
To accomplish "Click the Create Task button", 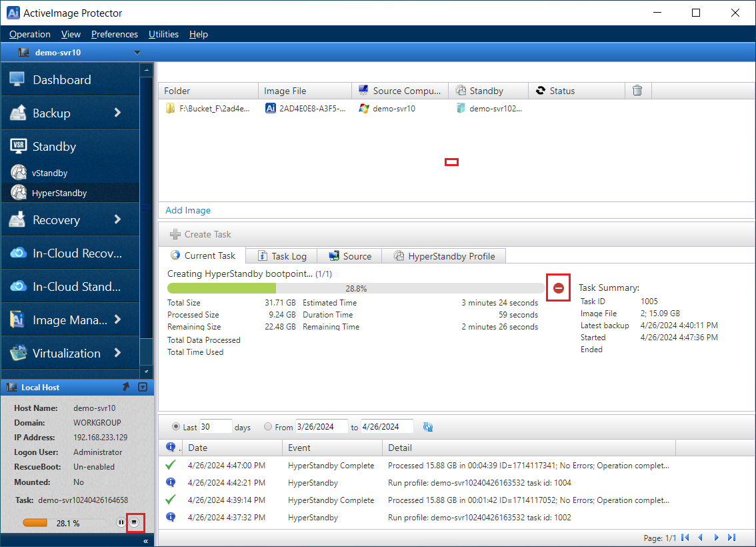I will click(x=201, y=234).
